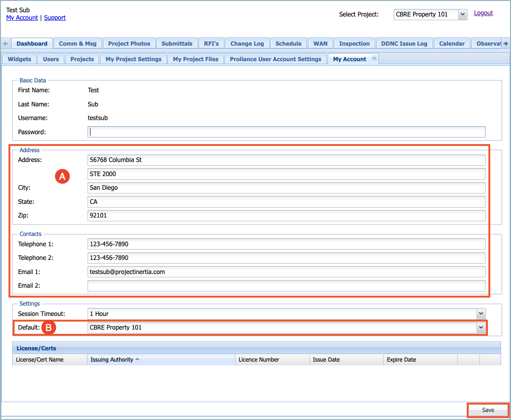This screenshot has height=420, width=511.
Task: Go to the Submittals tab
Action: (177, 44)
